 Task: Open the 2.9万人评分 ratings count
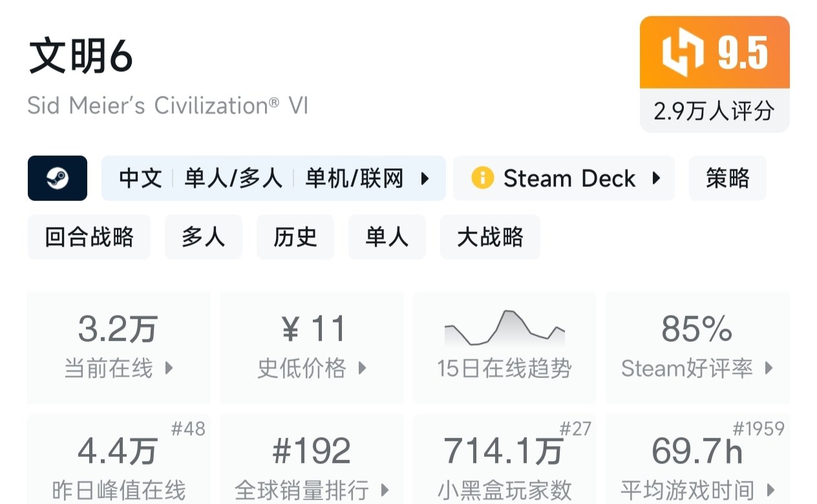[x=714, y=111]
